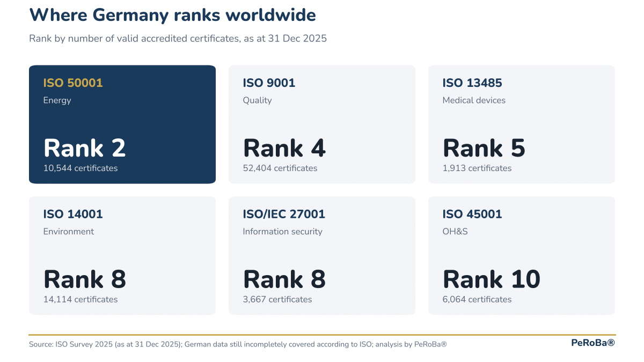
Task: Click the 'Medical devices' label
Action: point(474,100)
